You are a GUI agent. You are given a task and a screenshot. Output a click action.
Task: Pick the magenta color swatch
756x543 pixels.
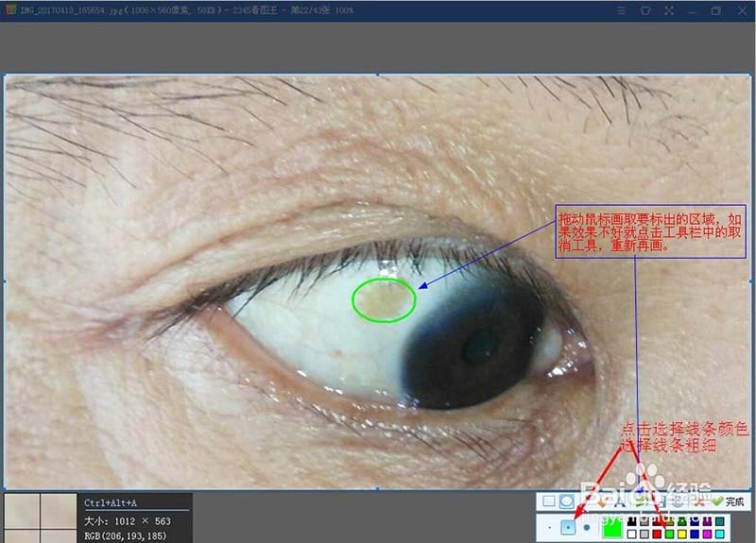707,535
